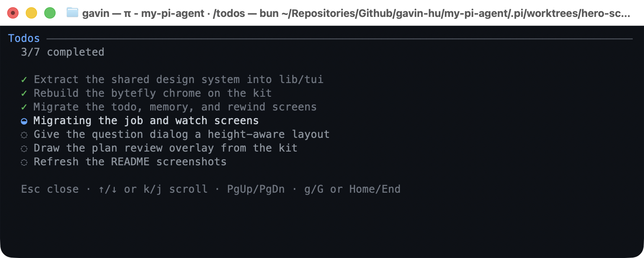Click the checkmark beside Migrate the todo, memory item
Viewport: 644px width, 258px height.
point(24,107)
